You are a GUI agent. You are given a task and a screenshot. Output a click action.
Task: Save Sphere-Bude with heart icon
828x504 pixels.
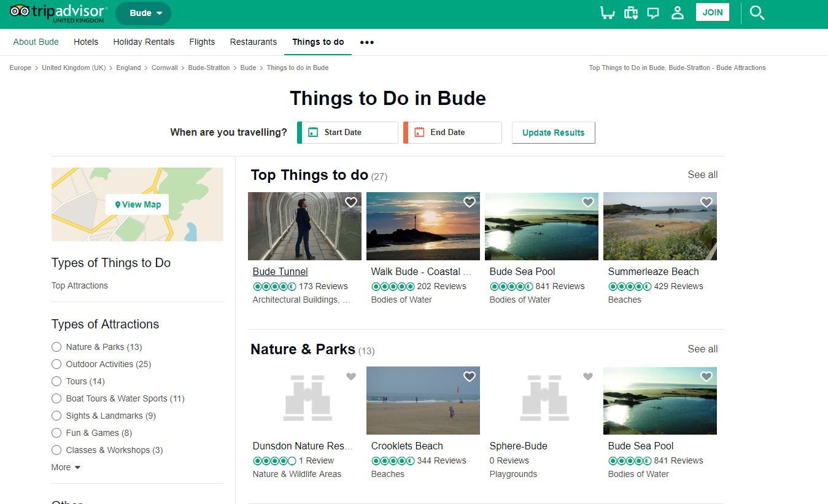tap(588, 376)
